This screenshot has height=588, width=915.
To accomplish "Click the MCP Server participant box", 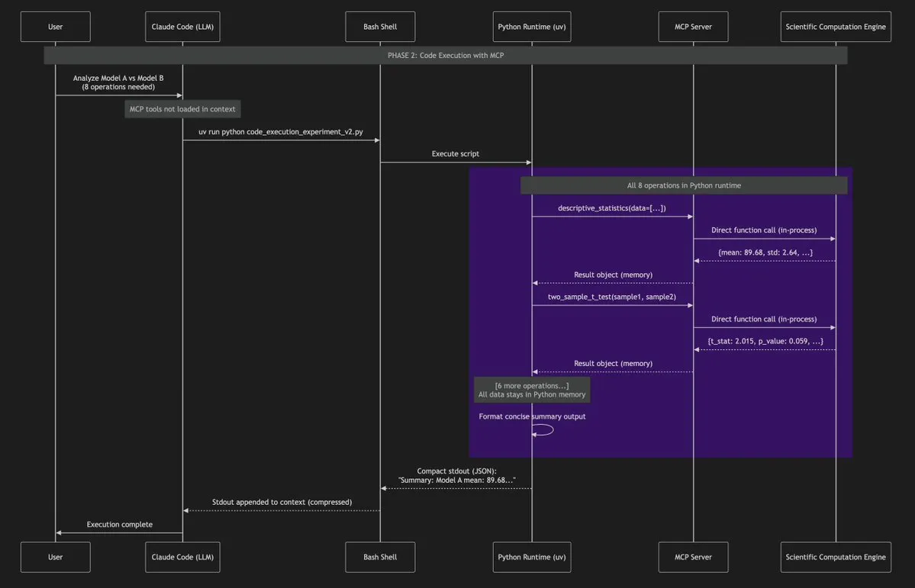I will point(693,26).
